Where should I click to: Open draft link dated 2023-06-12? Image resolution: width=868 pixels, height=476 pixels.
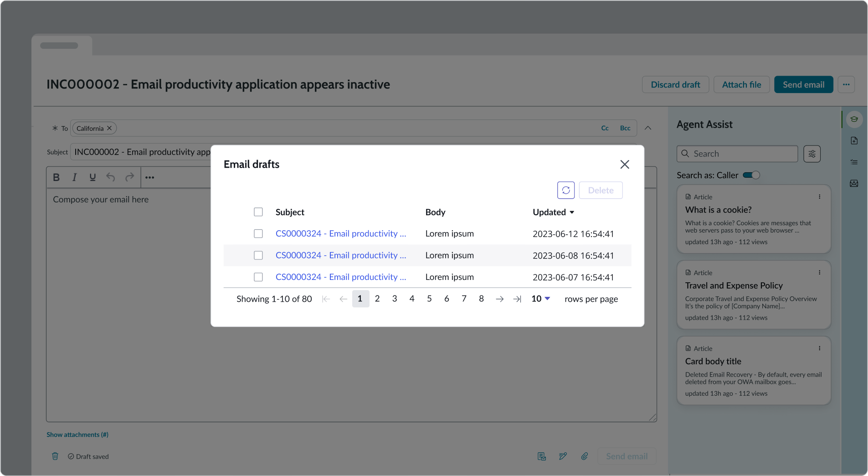341,233
